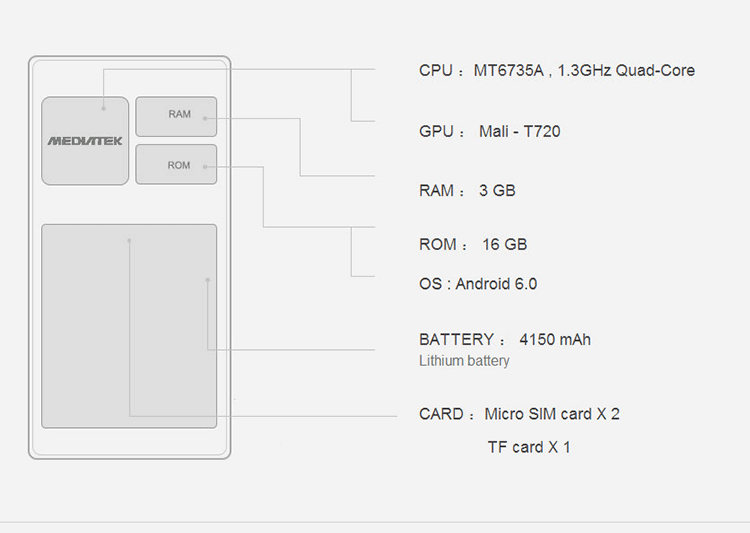Click the ROM label inside the chip
The width and height of the screenshot is (750, 533).
(179, 165)
